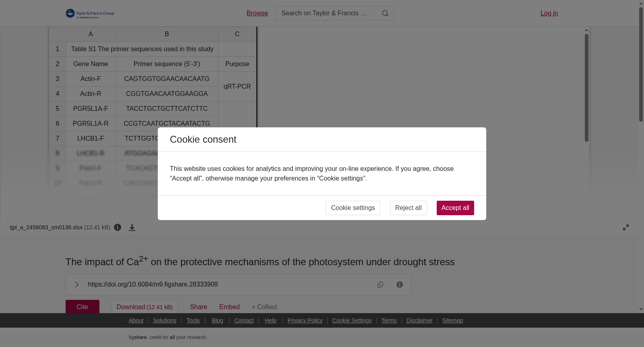644x347 pixels.
Task: Open file info icon next to xlsx filename
Action: pyautogui.click(x=118, y=227)
